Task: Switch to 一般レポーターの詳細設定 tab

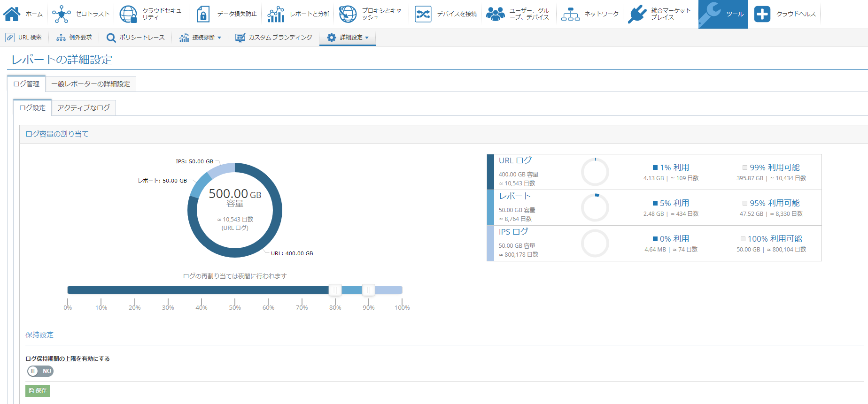Action: point(91,84)
